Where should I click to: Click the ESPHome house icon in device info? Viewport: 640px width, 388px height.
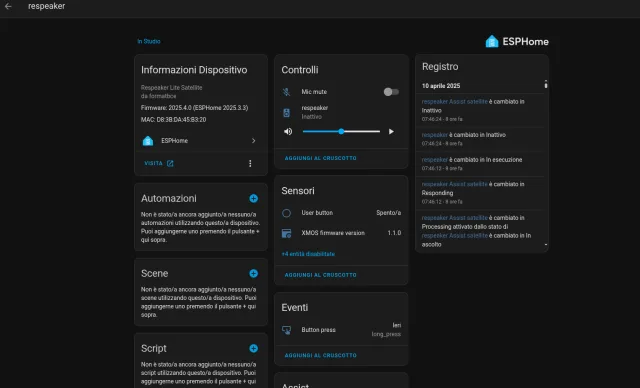148,141
